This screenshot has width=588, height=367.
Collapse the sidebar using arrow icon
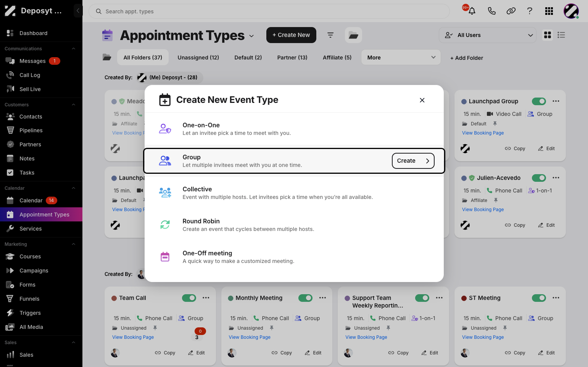[x=78, y=11]
